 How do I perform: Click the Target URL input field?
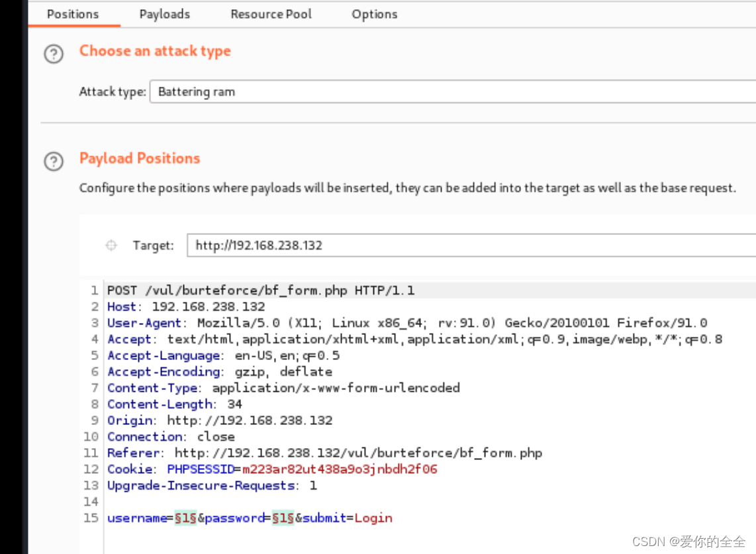click(471, 246)
